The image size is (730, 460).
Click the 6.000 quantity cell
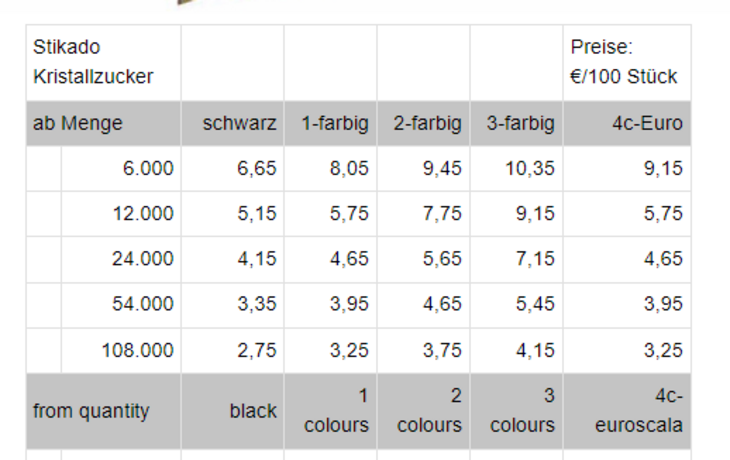point(121,168)
